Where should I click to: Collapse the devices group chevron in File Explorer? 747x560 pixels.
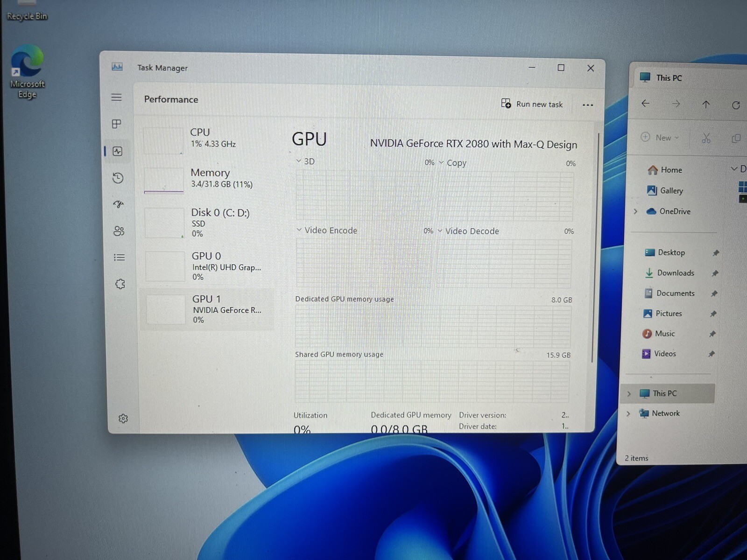tap(734, 168)
